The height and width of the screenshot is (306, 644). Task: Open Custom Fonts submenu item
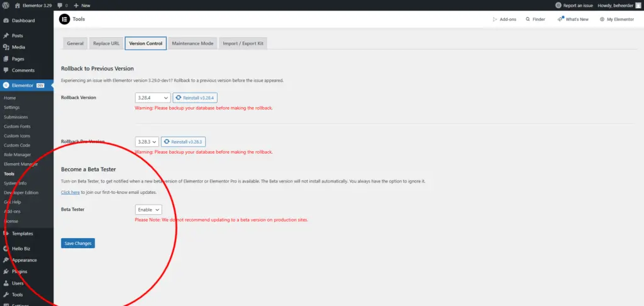pos(17,127)
